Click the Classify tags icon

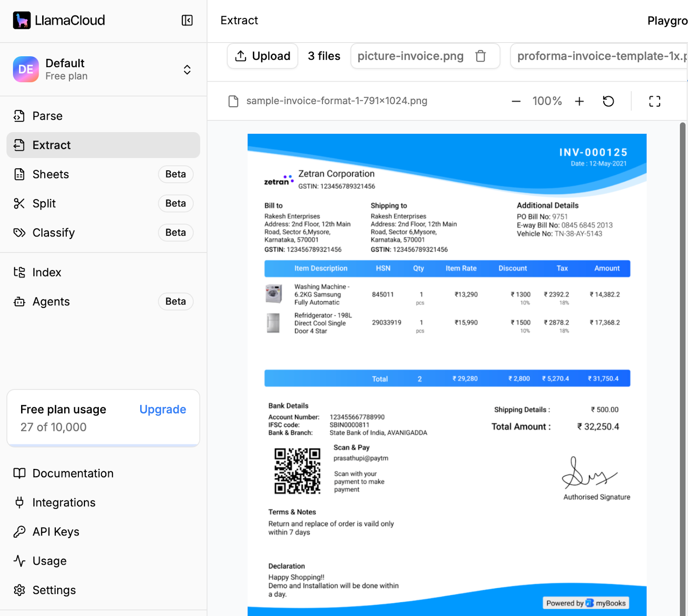pyautogui.click(x=19, y=233)
